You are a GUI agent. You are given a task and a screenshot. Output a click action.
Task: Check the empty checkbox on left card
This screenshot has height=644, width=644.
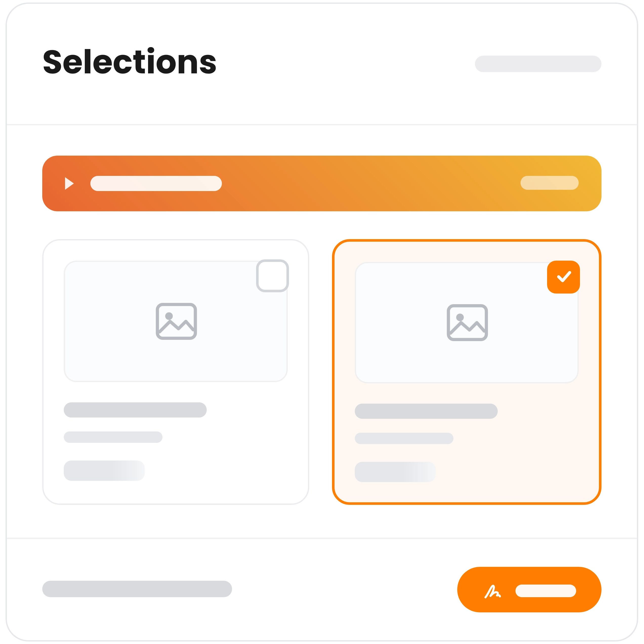coord(272,276)
